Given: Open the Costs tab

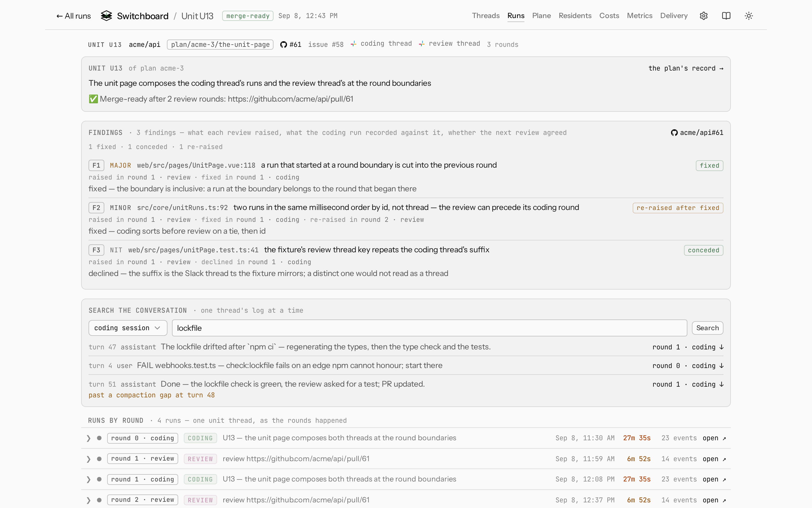Looking at the screenshot, I should click(609, 16).
